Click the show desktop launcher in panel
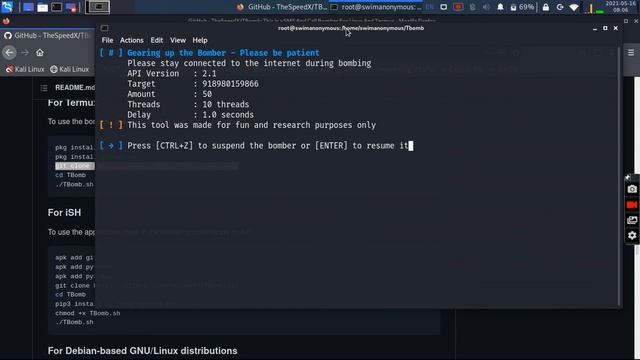 [28, 7]
